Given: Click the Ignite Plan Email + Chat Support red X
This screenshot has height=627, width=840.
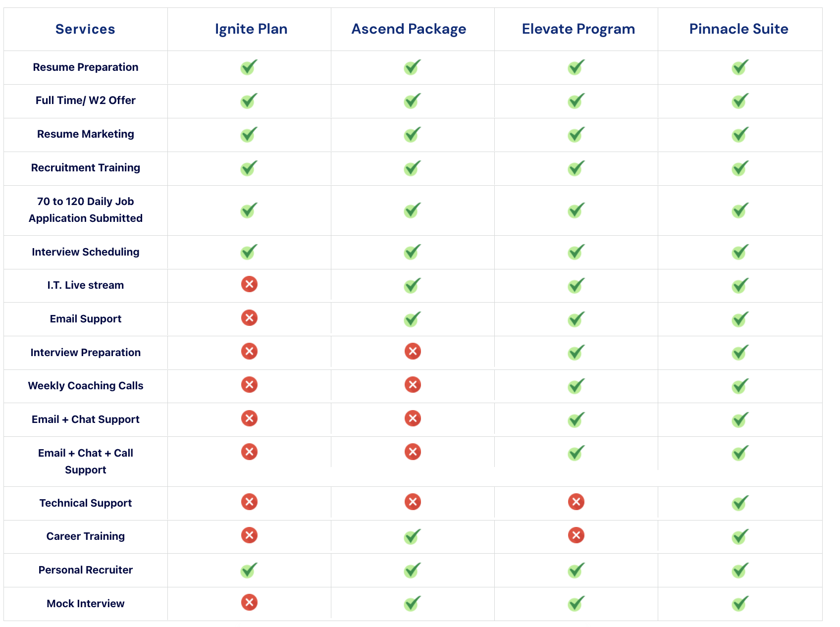Looking at the screenshot, I should [x=249, y=418].
